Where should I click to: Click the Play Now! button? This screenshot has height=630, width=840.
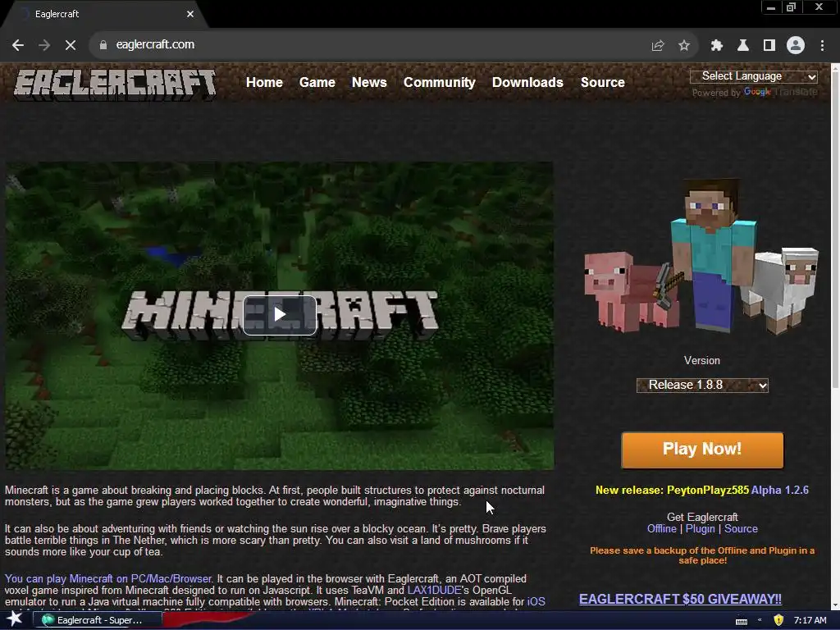pyautogui.click(x=702, y=450)
